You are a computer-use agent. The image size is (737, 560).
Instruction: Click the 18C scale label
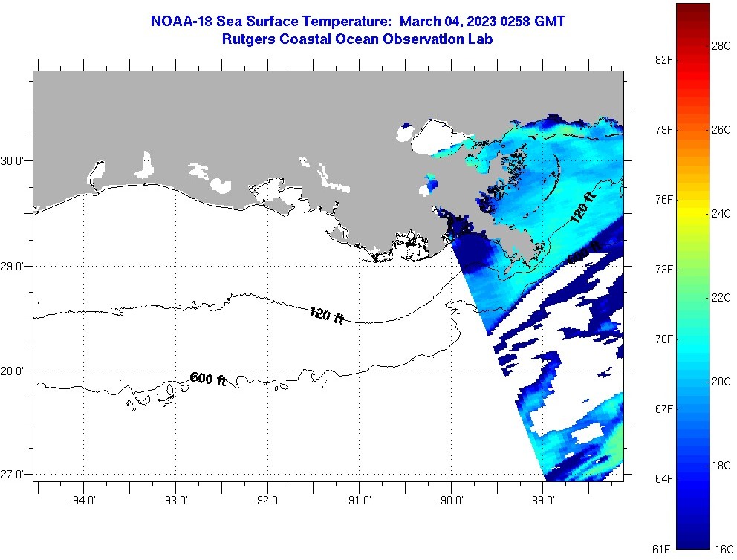coord(721,465)
